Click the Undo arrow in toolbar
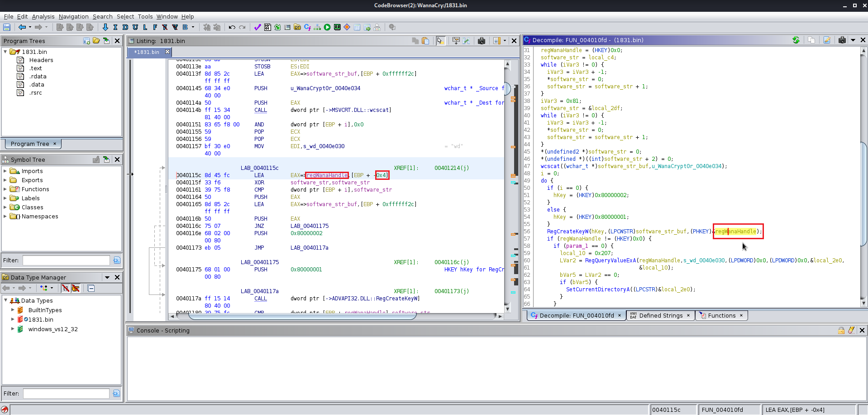Image resolution: width=868 pixels, height=415 pixels. pyautogui.click(x=232, y=27)
